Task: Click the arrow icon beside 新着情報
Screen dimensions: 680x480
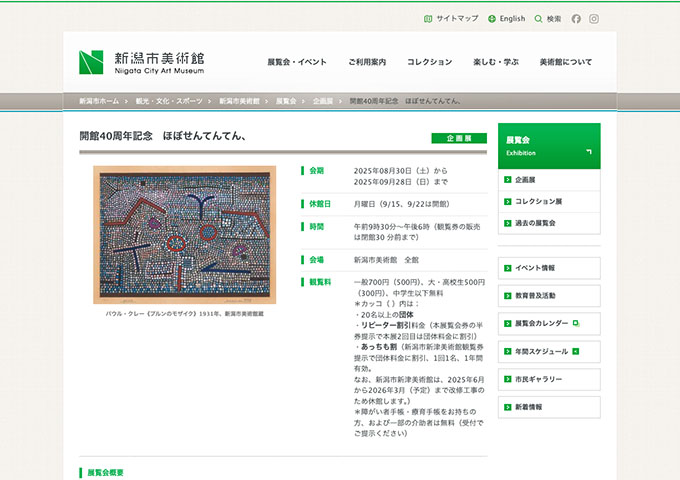Action: [508, 407]
